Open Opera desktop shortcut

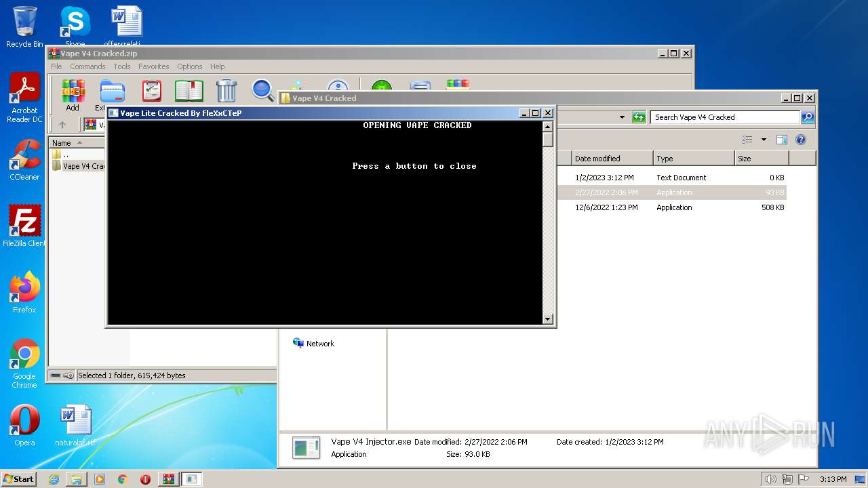pyautogui.click(x=24, y=426)
